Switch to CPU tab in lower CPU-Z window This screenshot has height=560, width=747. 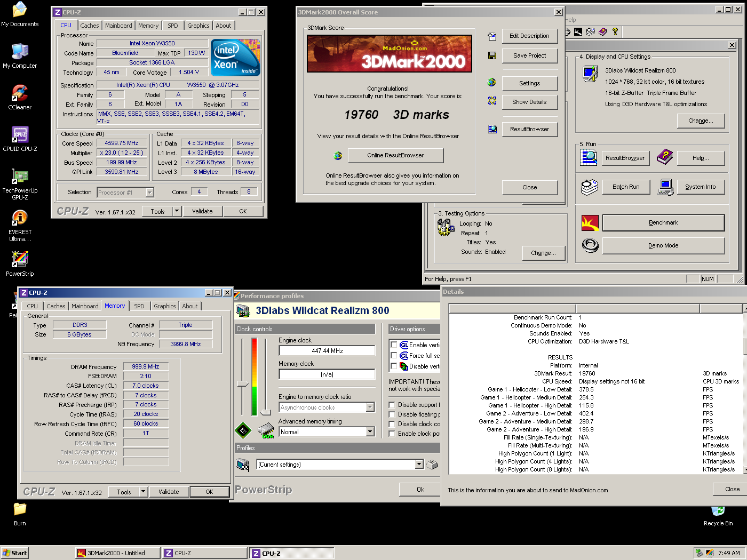[33, 306]
